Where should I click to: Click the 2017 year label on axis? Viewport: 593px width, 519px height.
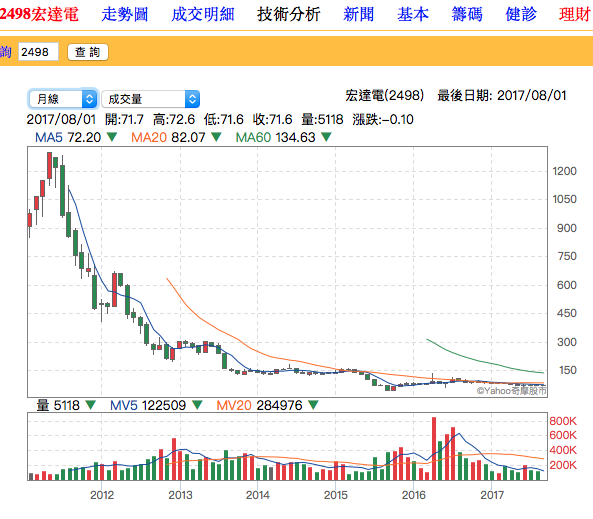point(492,495)
